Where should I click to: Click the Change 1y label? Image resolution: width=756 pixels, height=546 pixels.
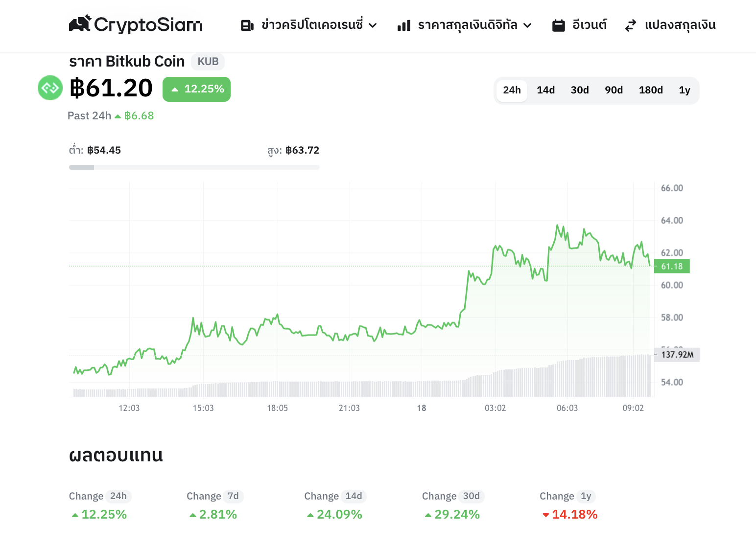click(567, 496)
